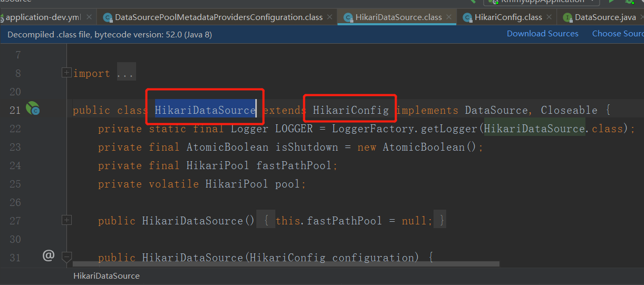Click class file icon on HikariDataSource.class tab
Viewport: 644px width, 285px height.
(x=348, y=17)
